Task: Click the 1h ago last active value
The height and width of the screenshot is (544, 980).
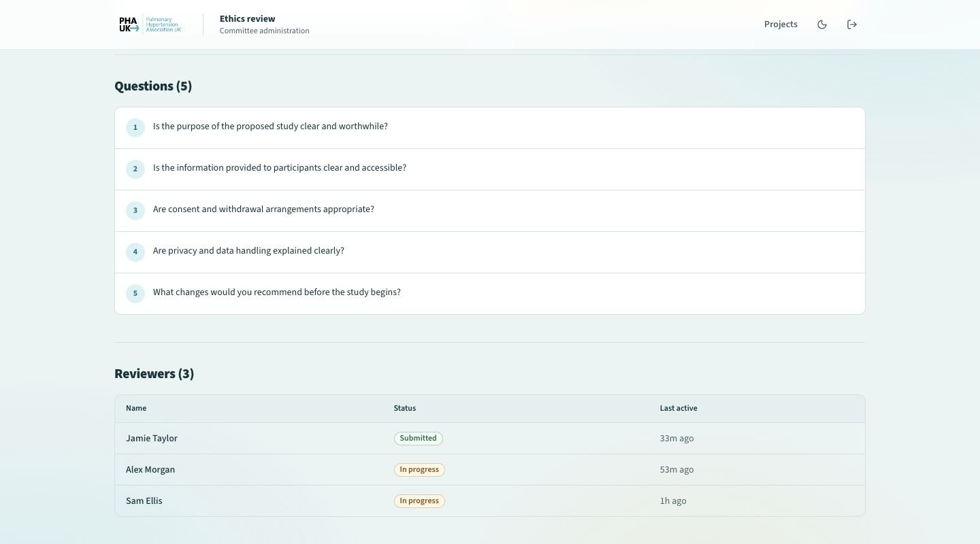Action: [x=672, y=500]
